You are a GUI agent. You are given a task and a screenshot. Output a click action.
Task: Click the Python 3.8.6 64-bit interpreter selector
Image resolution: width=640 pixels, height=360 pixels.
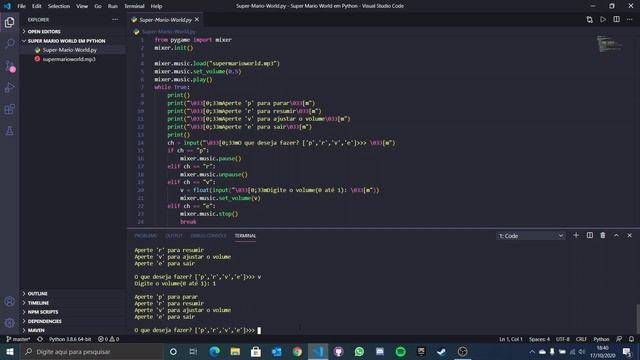(x=70, y=339)
